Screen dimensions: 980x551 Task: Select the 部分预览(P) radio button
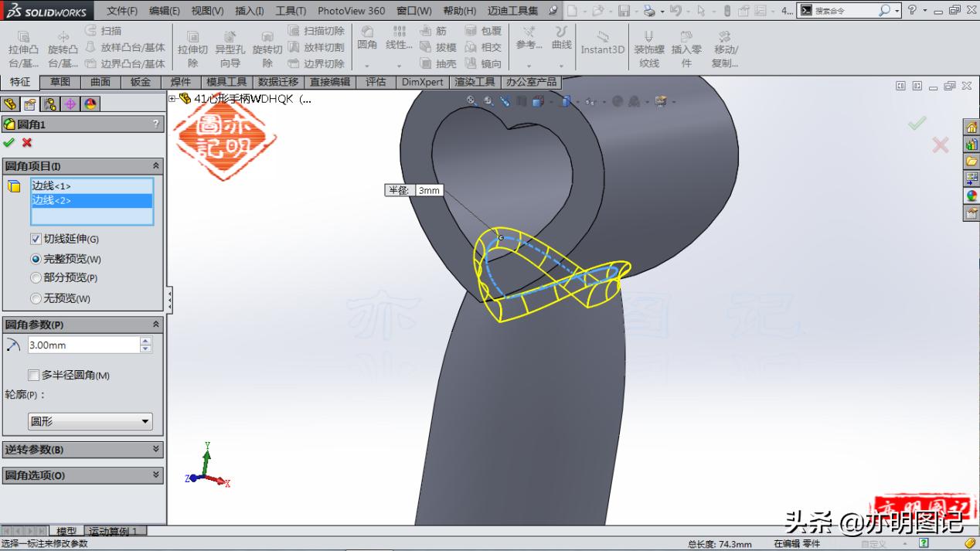[x=36, y=279]
